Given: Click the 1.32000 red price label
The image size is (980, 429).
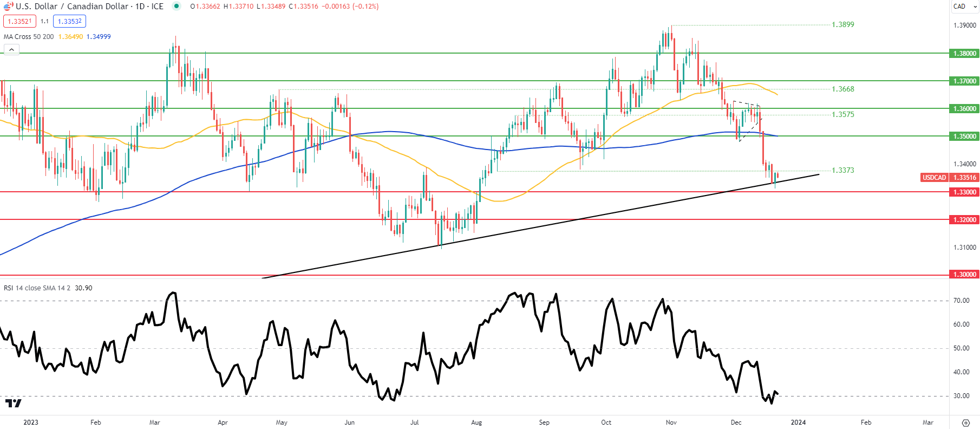Looking at the screenshot, I should click(964, 220).
